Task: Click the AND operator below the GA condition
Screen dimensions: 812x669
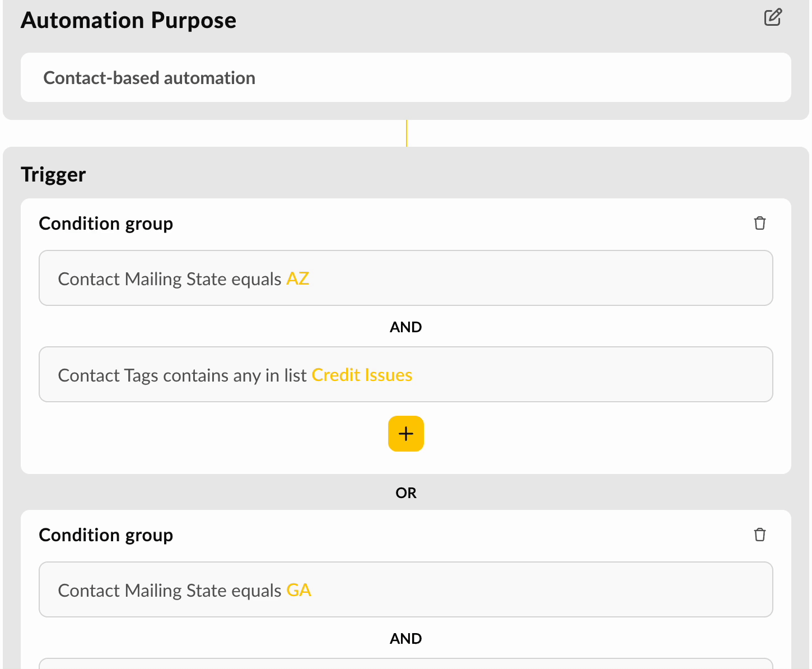Action: (x=406, y=639)
